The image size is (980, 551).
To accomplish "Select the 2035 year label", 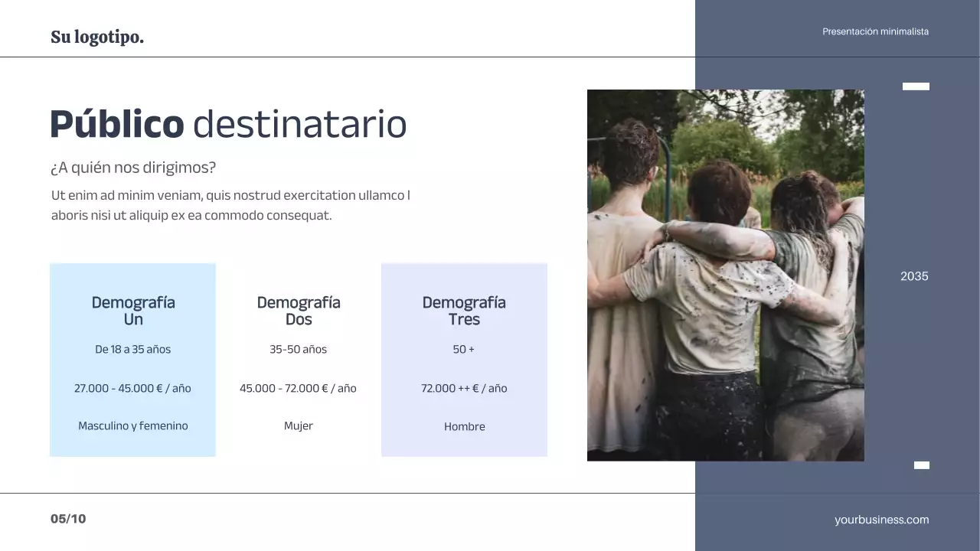I will [913, 275].
